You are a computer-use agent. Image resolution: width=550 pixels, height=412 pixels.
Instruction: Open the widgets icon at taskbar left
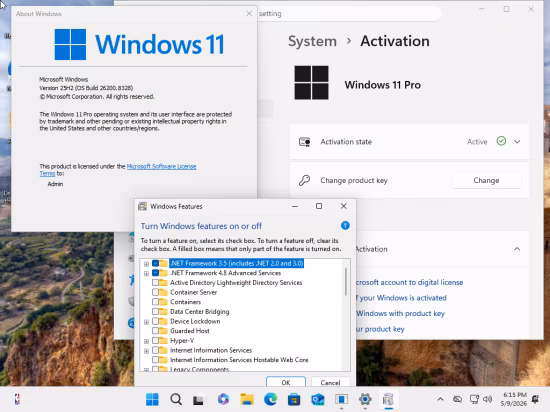17,399
